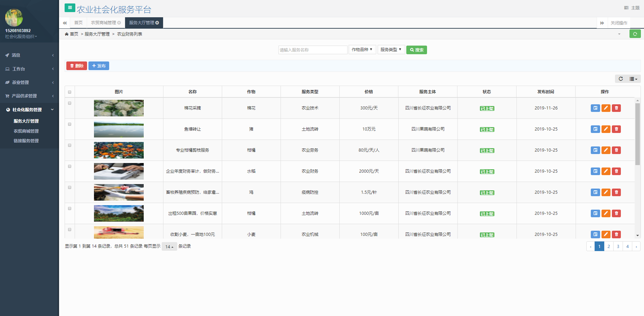Tick the checkbox for the 棉花采摘 row
This screenshot has height=316, width=644.
(69, 103)
